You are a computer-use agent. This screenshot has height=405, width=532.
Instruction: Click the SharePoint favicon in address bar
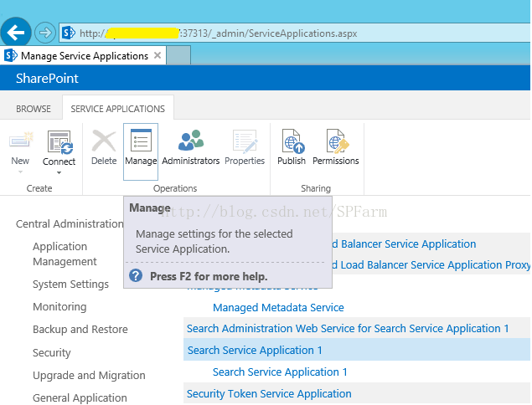[69, 33]
